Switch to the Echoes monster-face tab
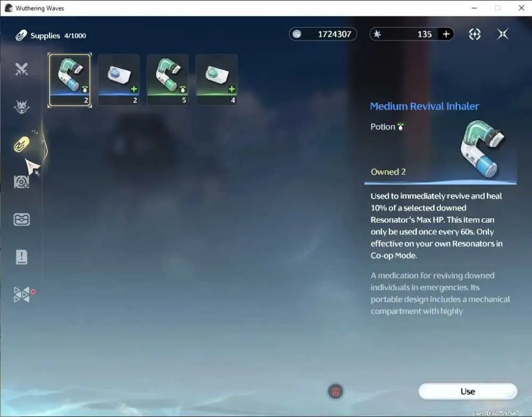 tap(21, 107)
